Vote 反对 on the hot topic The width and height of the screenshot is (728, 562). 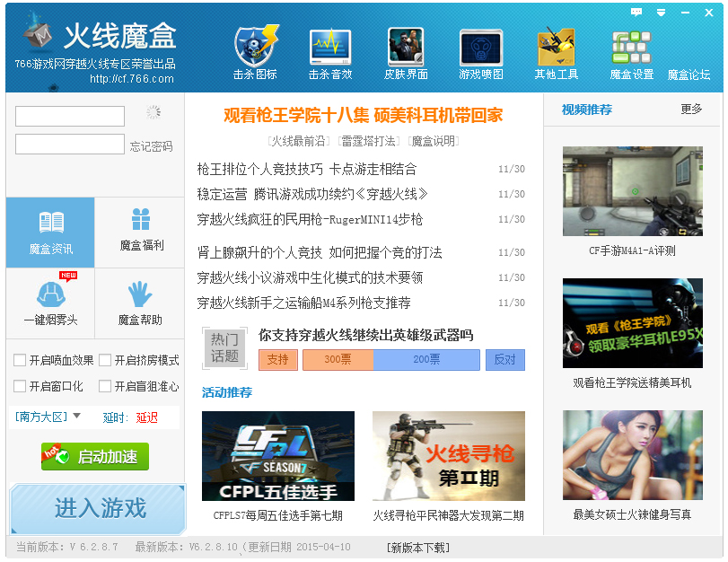pos(505,359)
